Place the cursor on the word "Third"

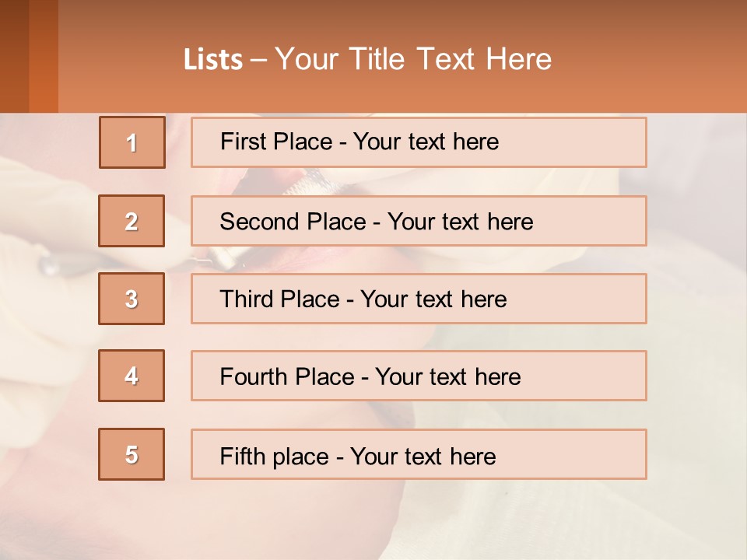(x=247, y=299)
